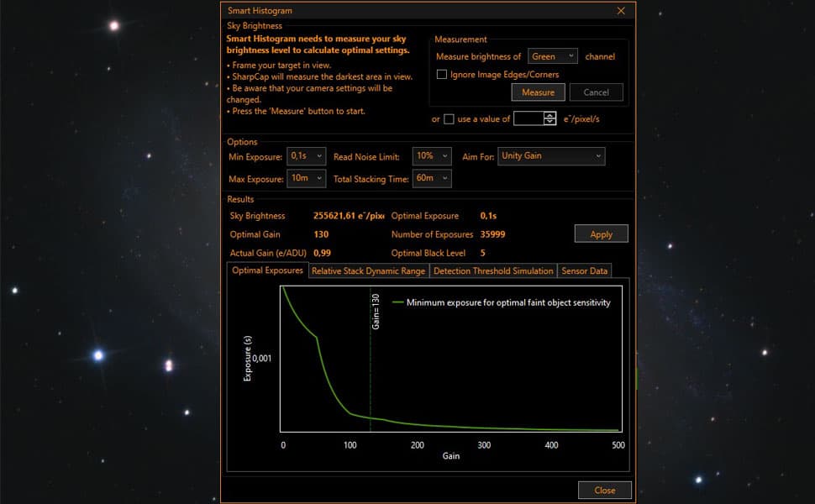Close the Smart Histogram dialog with X
815x504 pixels.
[x=621, y=11]
